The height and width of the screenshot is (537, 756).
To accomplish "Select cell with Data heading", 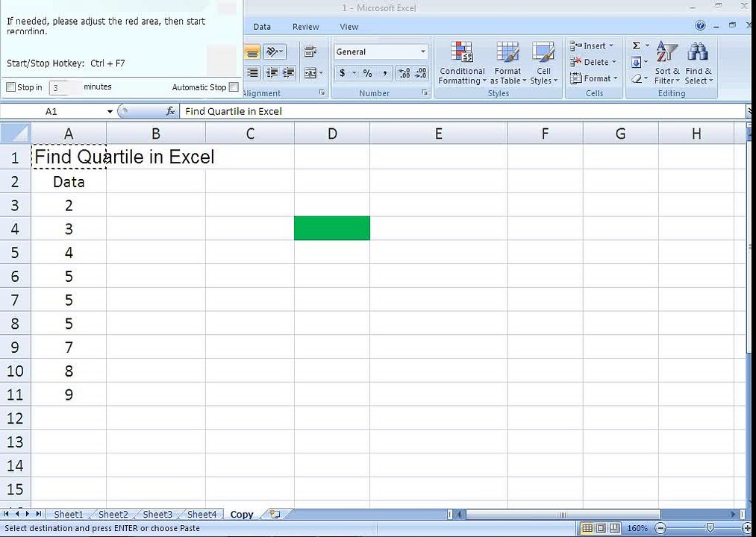I will click(69, 182).
